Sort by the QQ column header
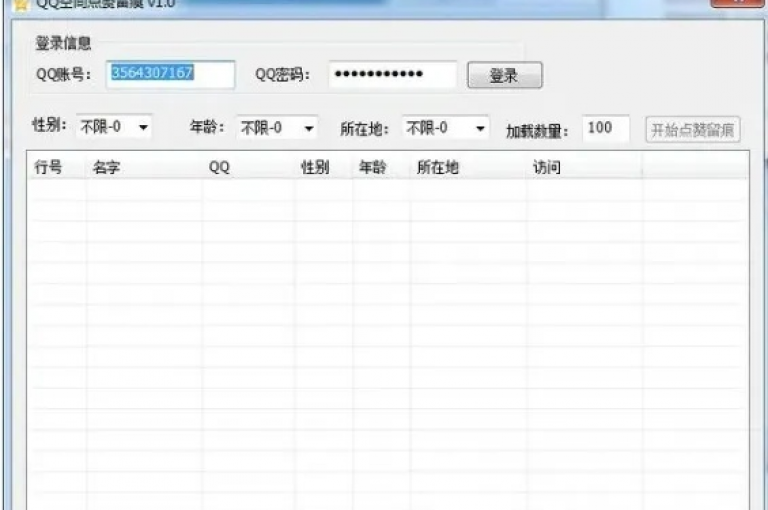The width and height of the screenshot is (768, 510). (x=248, y=167)
